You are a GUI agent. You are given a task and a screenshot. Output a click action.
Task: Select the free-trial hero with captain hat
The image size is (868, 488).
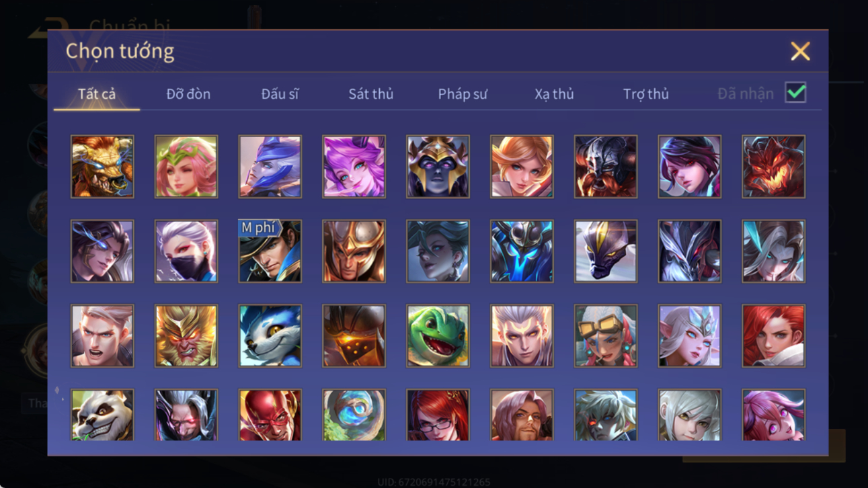click(x=270, y=251)
